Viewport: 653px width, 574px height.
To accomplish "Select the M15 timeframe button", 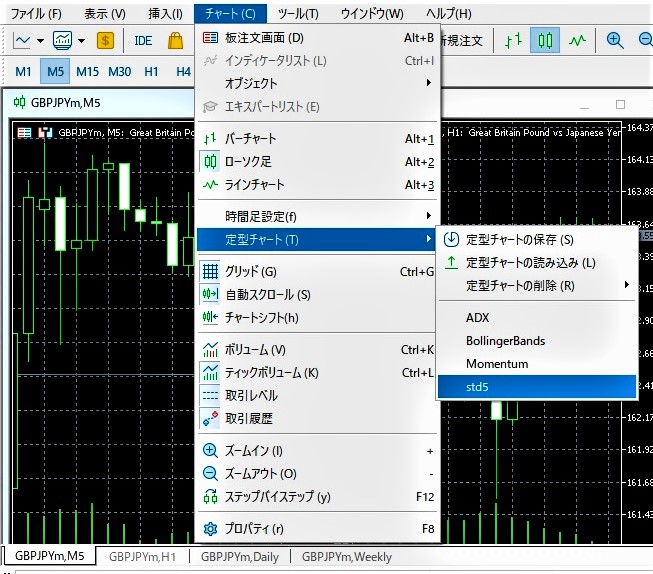I will coord(87,71).
